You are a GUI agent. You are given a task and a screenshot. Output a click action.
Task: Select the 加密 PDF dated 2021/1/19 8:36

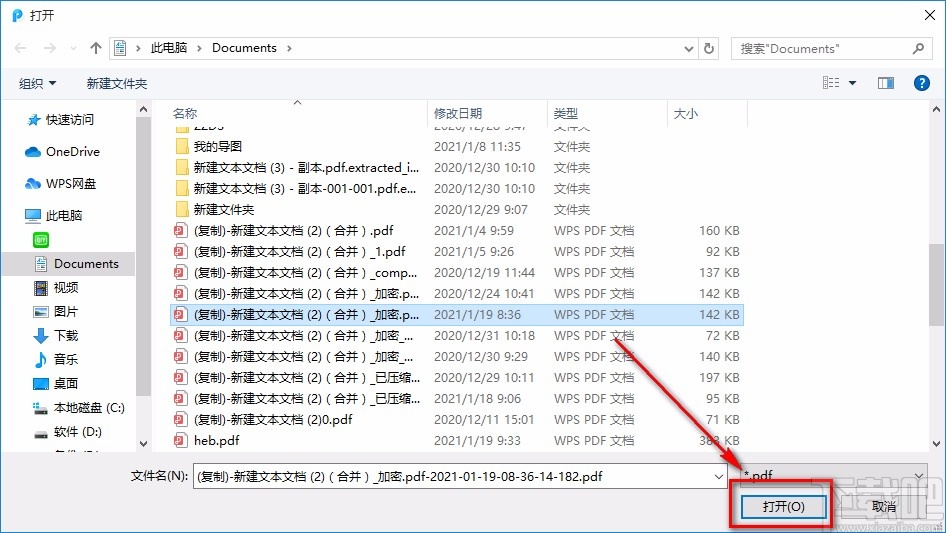tap(457, 314)
